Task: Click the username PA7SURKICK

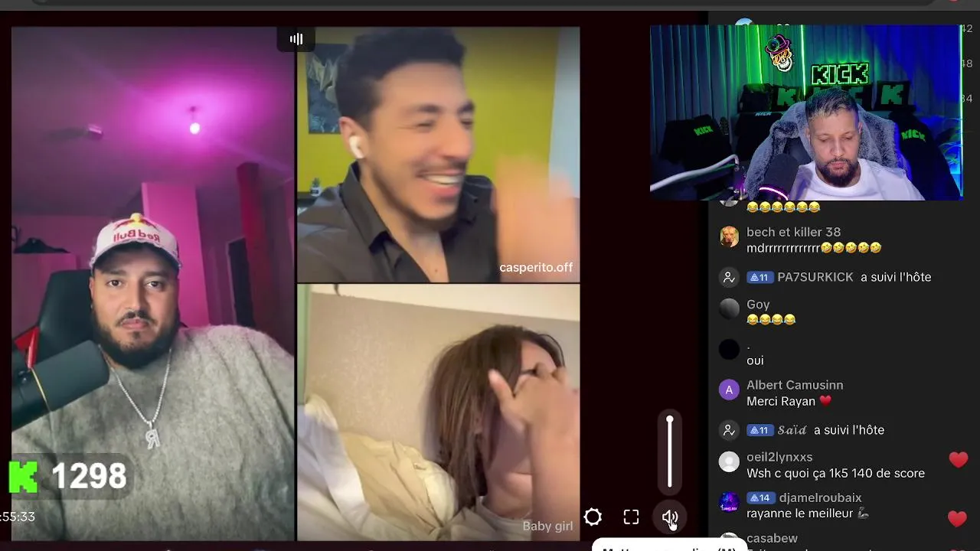Action: click(815, 277)
